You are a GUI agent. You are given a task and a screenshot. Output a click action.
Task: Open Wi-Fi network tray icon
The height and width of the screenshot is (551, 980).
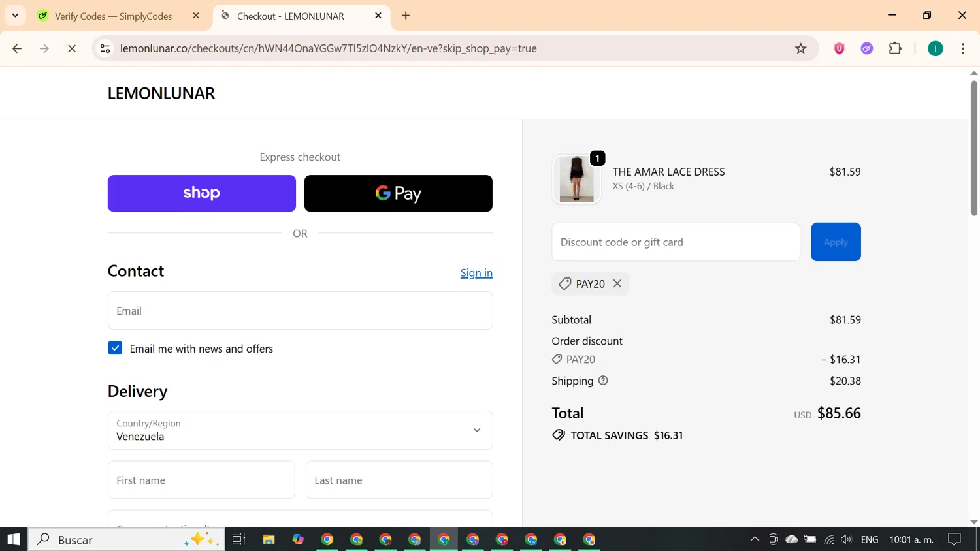pyautogui.click(x=828, y=539)
